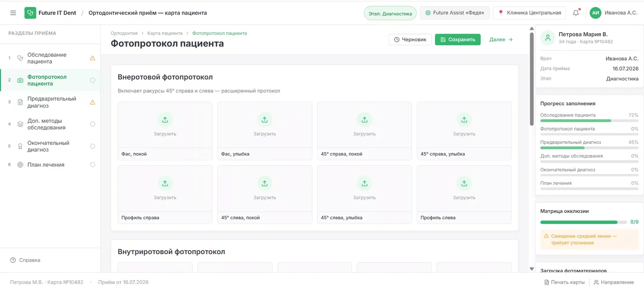Image resolution: width=644 pixels, height=292 pixels.
Task: Go to Доп. методы обследования section
Action: click(x=50, y=124)
